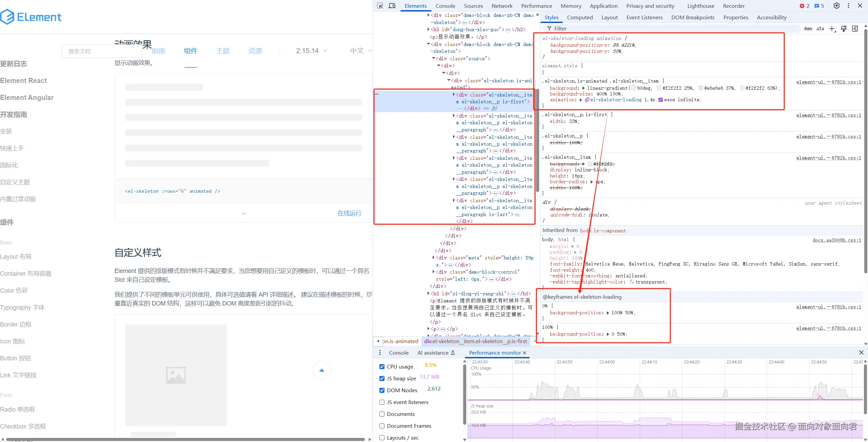Toggle the computed styles sidebar icon
The height and width of the screenshot is (442, 868).
tap(855, 29)
